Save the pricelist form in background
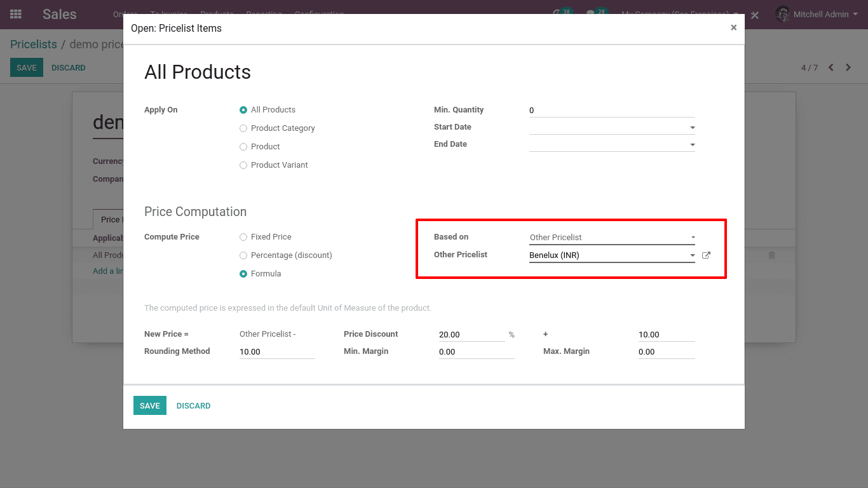 [27, 67]
